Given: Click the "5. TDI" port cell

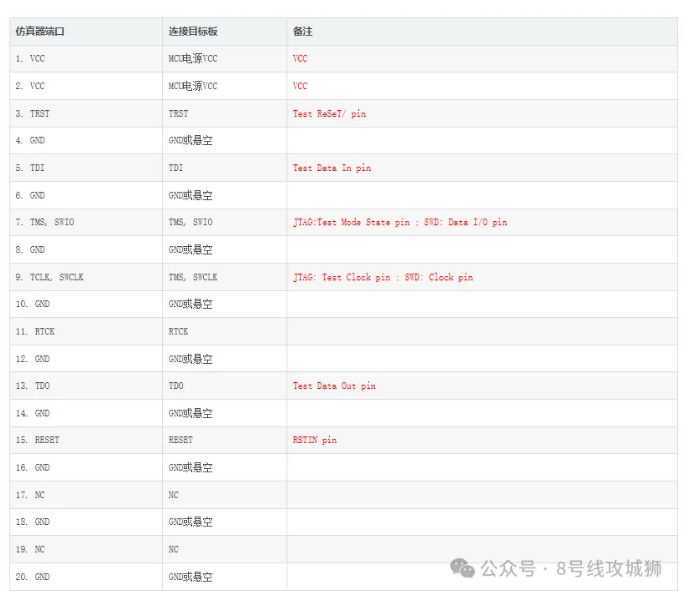Looking at the screenshot, I should [x=30, y=168].
